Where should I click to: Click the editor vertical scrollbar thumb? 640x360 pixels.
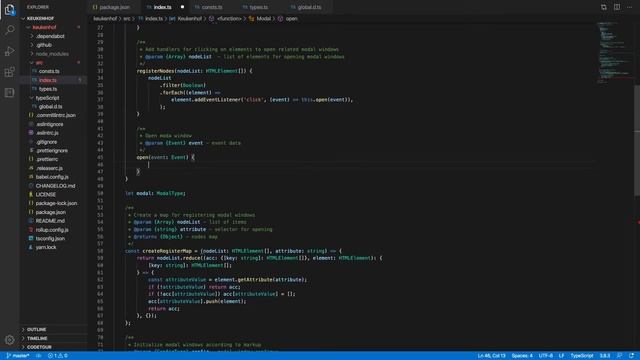click(637, 140)
